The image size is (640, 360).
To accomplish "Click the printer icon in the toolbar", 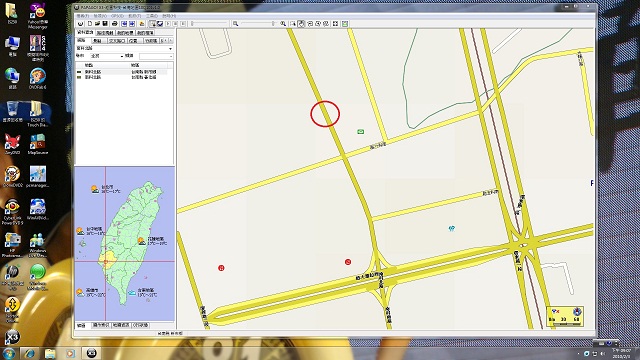I will [115, 24].
